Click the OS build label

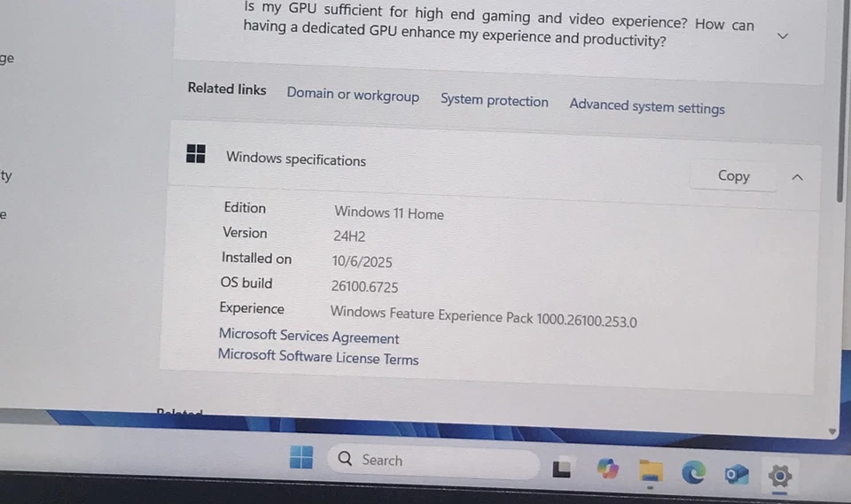click(x=246, y=283)
